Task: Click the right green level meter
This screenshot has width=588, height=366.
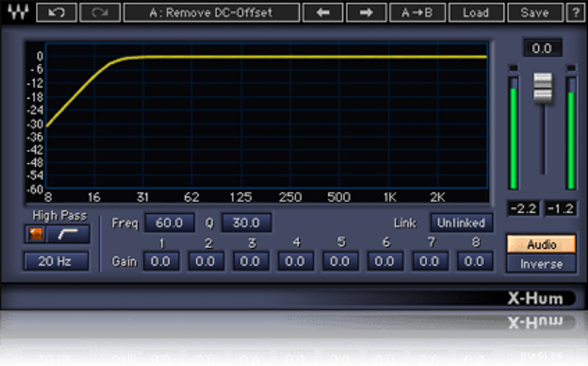Action: (x=571, y=133)
